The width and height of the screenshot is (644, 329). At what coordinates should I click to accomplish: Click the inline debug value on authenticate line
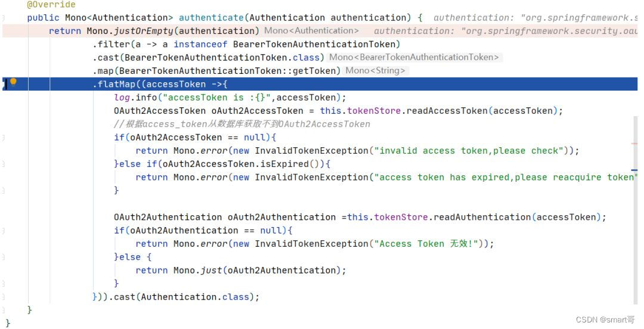[x=535, y=18]
